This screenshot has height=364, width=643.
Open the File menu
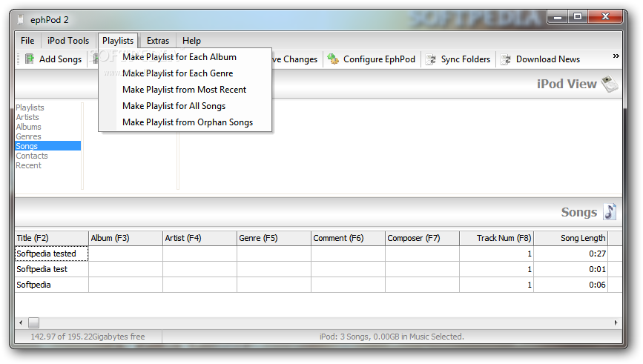pyautogui.click(x=27, y=41)
